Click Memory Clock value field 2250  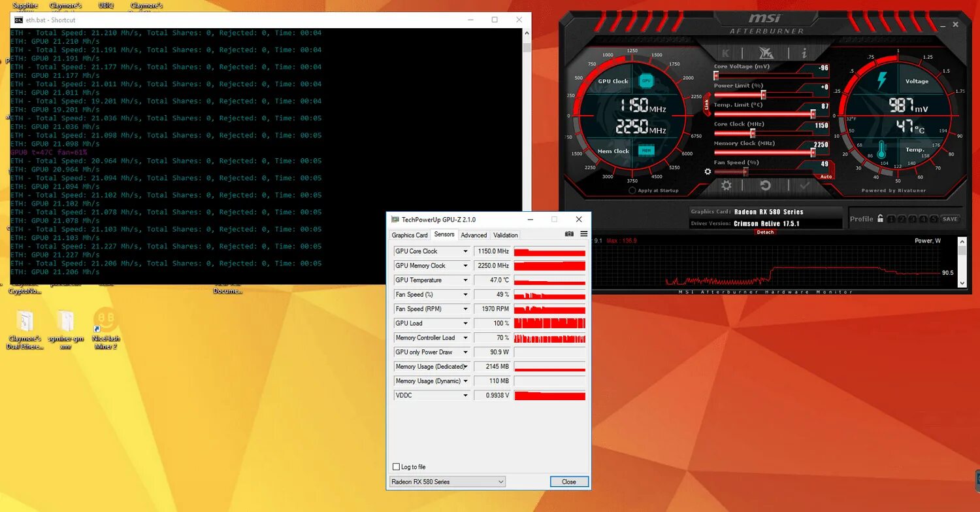coord(821,145)
